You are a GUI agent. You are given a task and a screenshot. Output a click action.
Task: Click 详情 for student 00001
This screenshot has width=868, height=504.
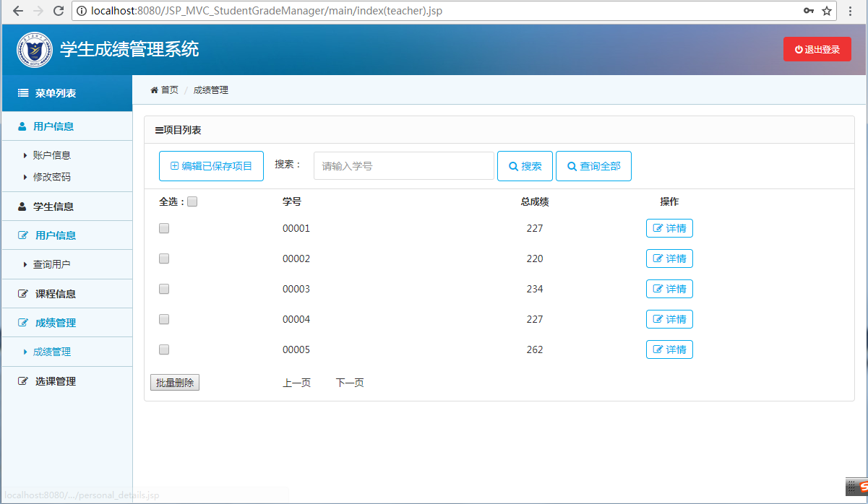coord(669,228)
